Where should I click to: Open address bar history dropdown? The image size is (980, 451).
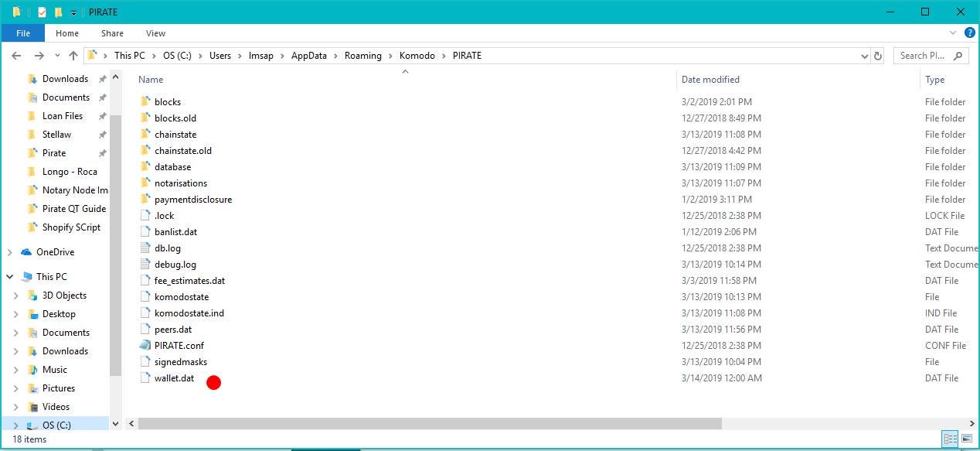pyautogui.click(x=864, y=56)
